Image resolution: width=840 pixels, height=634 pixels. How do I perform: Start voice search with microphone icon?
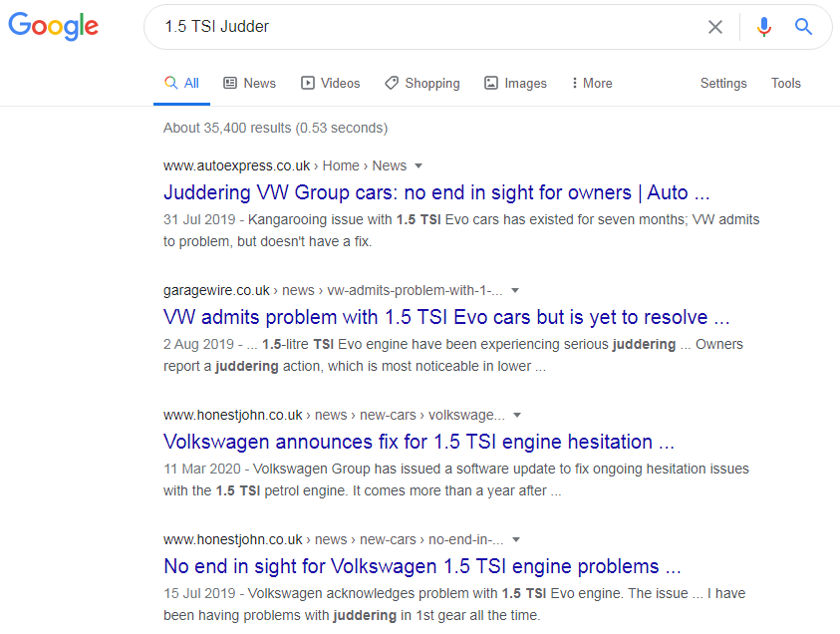point(764,26)
